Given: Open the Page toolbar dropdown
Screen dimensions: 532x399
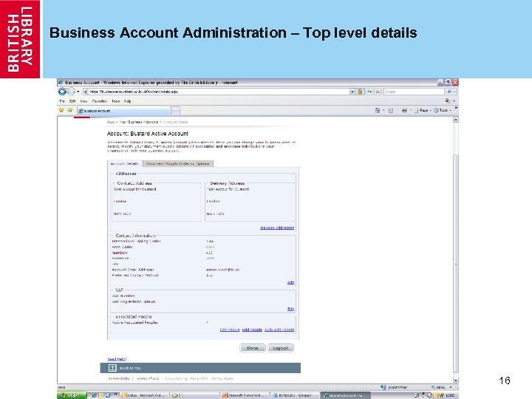Looking at the screenshot, I should click(x=423, y=110).
